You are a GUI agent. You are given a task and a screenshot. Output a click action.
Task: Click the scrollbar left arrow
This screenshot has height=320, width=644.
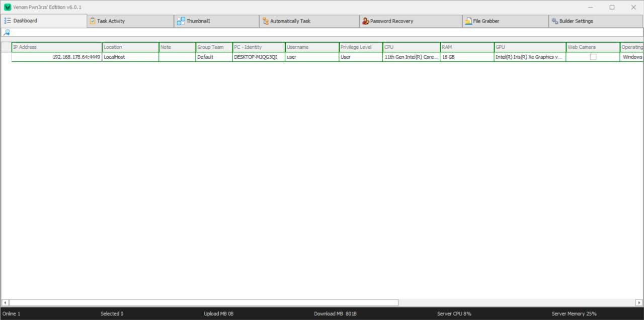click(x=5, y=302)
